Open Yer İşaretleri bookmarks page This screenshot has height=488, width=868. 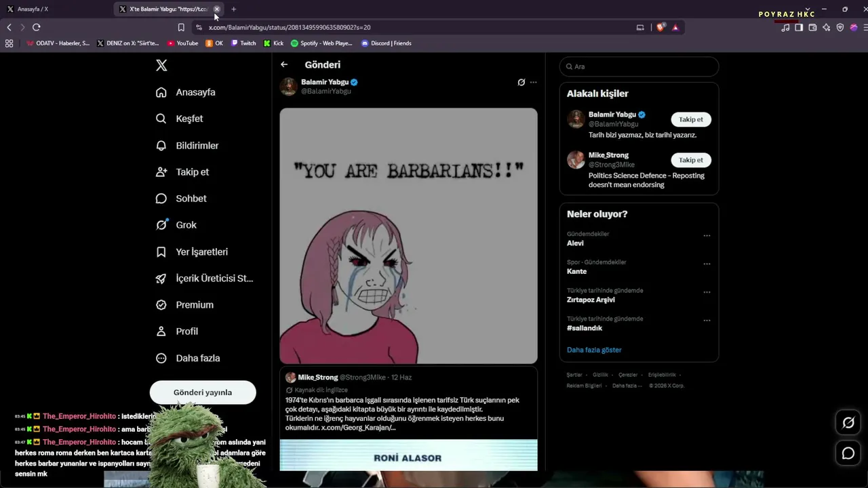(191, 252)
